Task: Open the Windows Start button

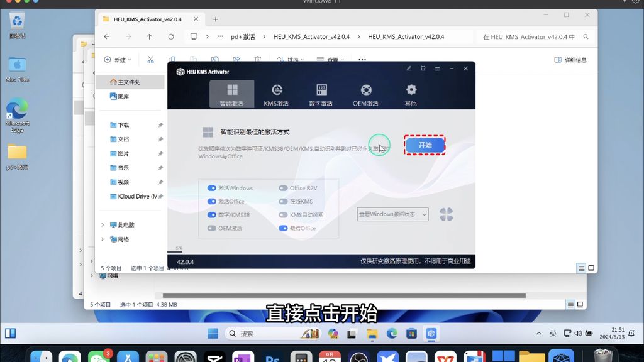Action: tap(213, 334)
